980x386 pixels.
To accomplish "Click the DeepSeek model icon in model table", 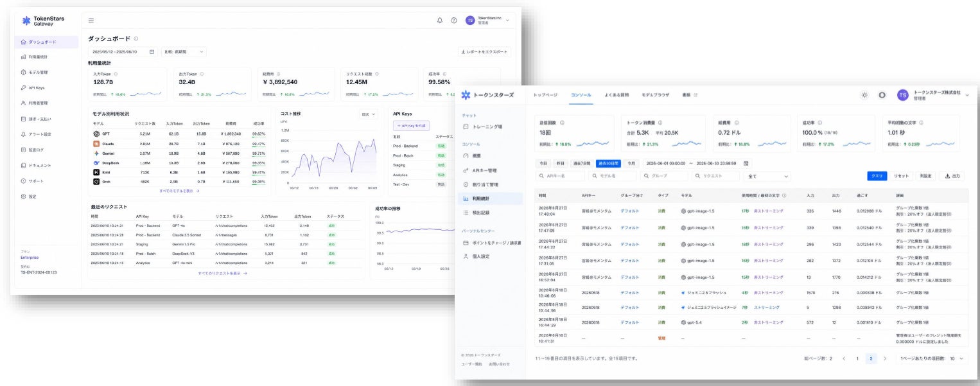I will [x=96, y=163].
